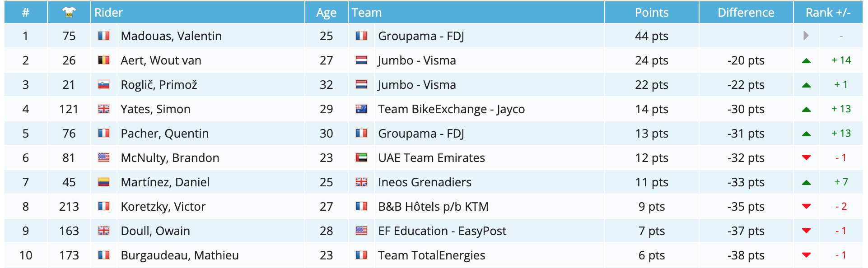Click the Rider column header
The image size is (868, 268).
109,13
